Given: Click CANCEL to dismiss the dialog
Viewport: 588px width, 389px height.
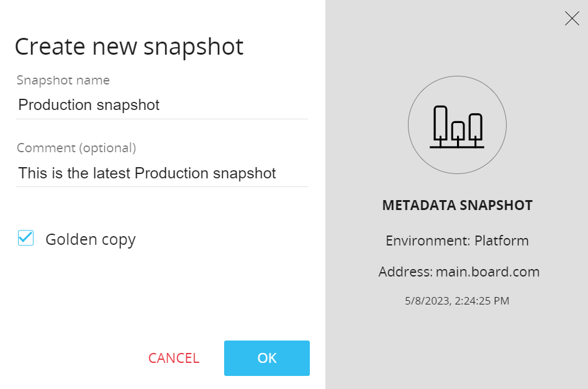Looking at the screenshot, I should coord(173,358).
